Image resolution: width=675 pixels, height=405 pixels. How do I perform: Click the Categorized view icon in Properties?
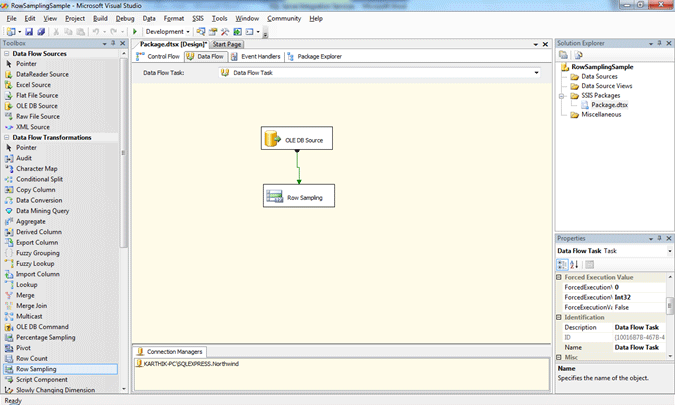coord(562,265)
